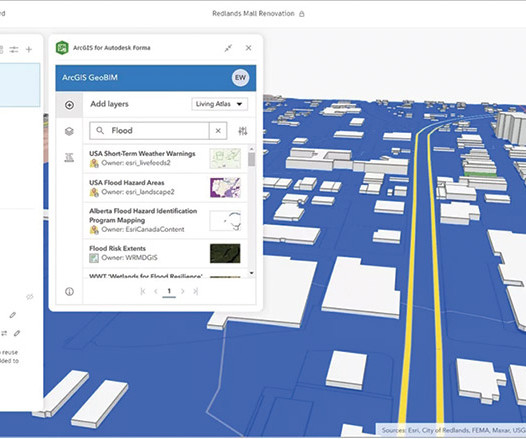Click the Add layers heading

point(109,104)
